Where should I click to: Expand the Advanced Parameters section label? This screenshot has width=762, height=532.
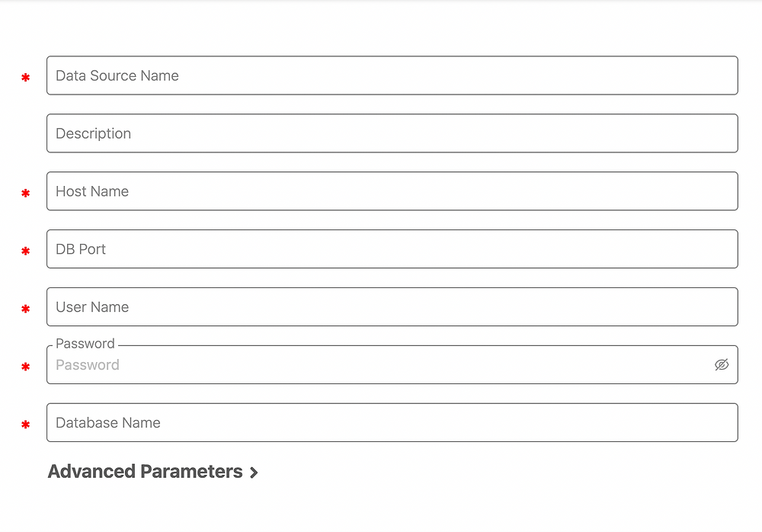(145, 472)
